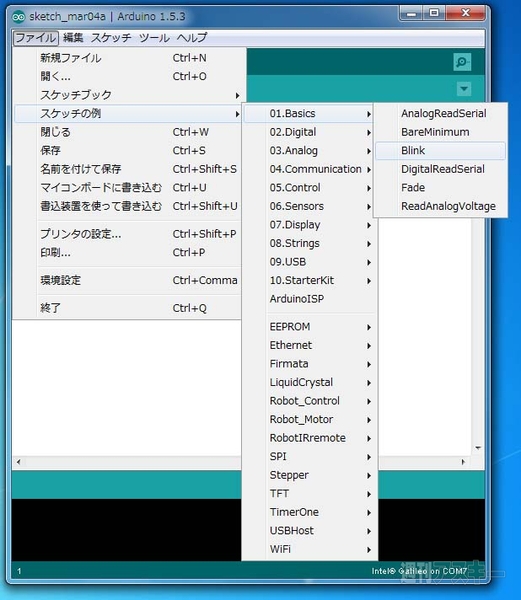Choose 書込装置を使って書き込む

128,206
